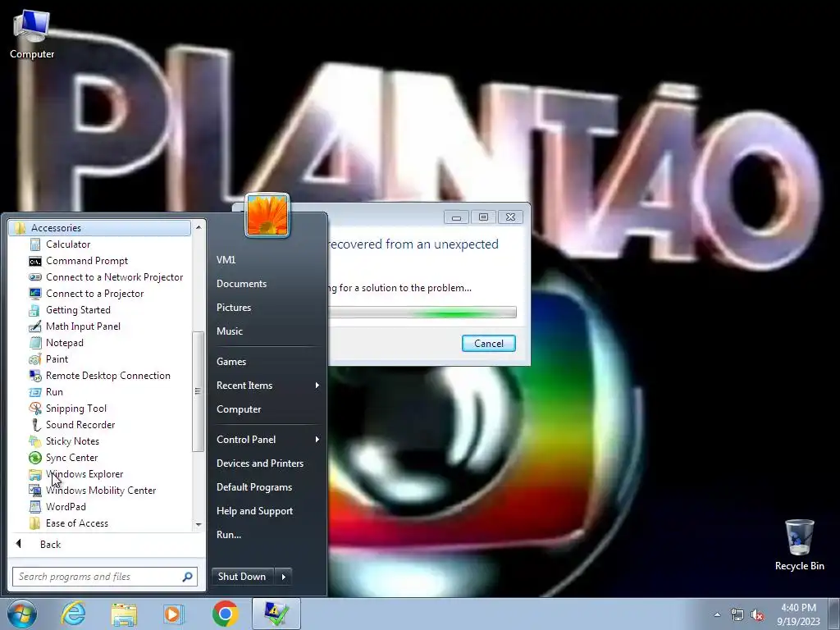Click the network tray icon
This screenshot has height=630, width=840.
click(x=737, y=615)
